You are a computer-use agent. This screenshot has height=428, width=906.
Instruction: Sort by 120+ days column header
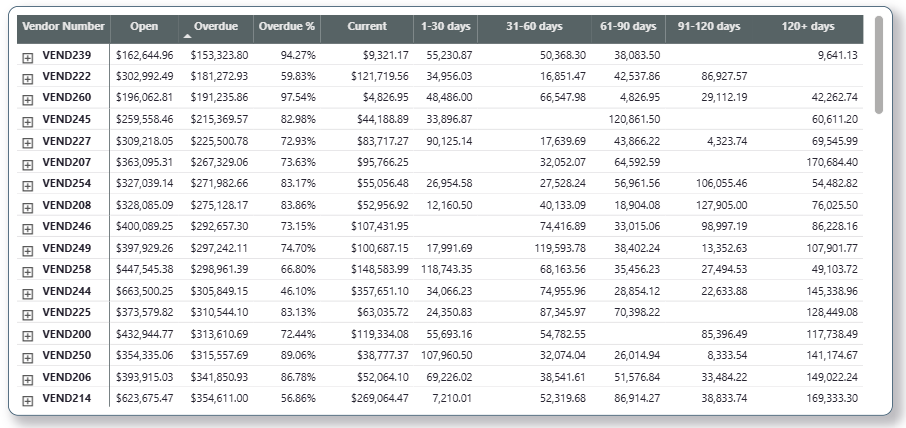pyautogui.click(x=808, y=27)
